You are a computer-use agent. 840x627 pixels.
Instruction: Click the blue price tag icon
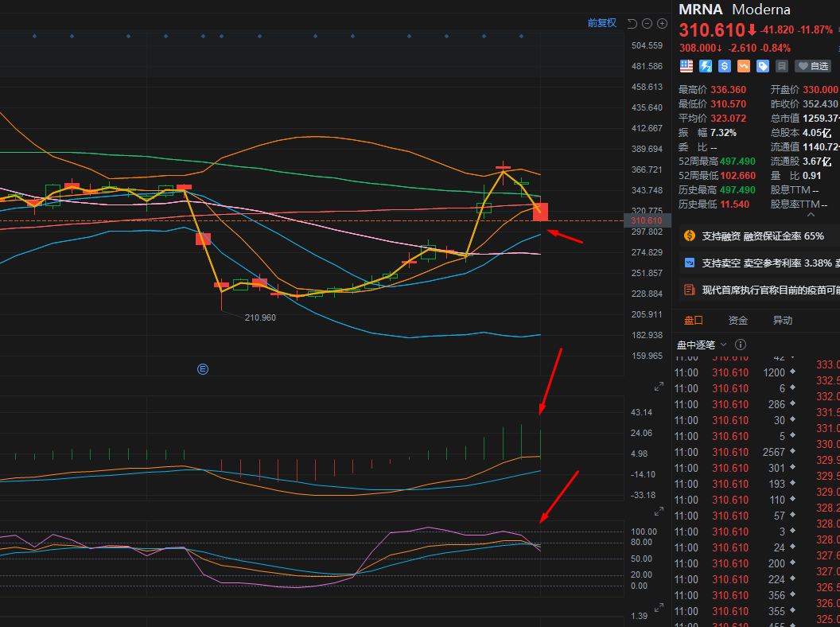(x=763, y=66)
